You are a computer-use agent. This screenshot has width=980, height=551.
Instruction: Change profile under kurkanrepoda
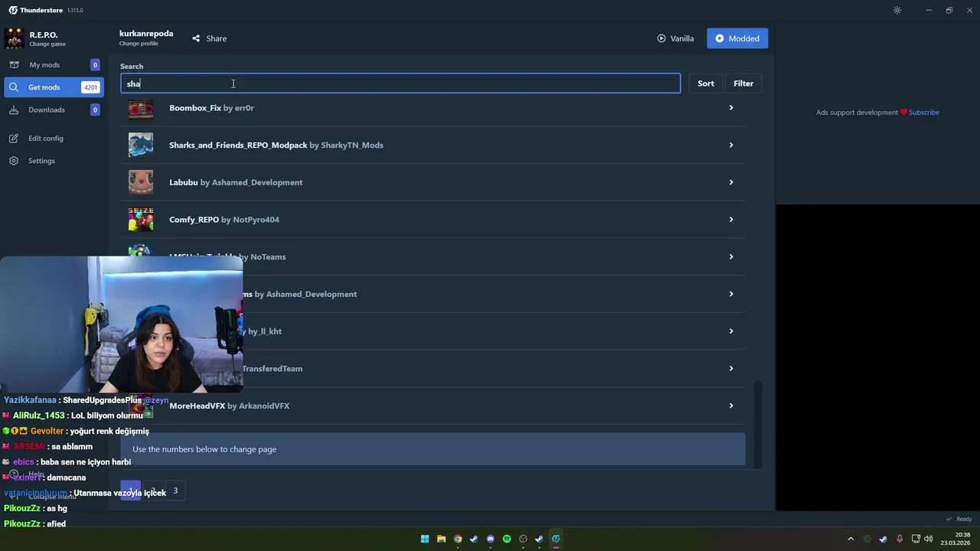tap(139, 44)
